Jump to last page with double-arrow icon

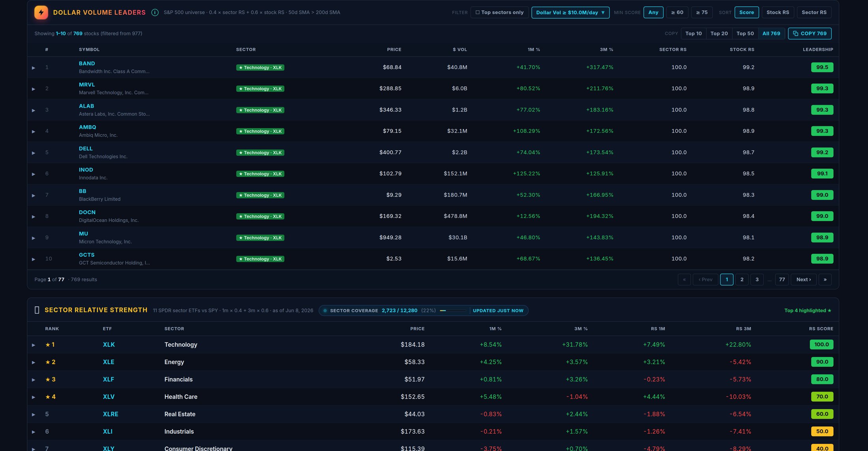(825, 280)
